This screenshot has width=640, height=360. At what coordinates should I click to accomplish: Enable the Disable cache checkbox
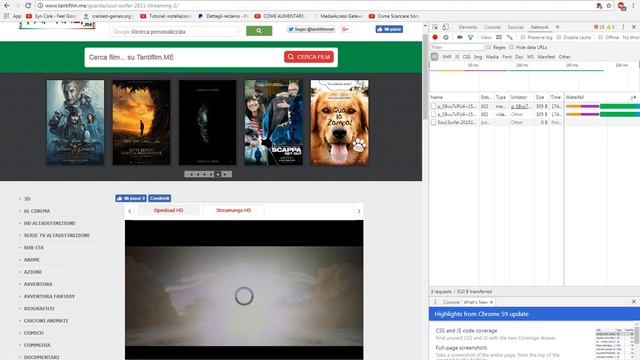(x=559, y=37)
